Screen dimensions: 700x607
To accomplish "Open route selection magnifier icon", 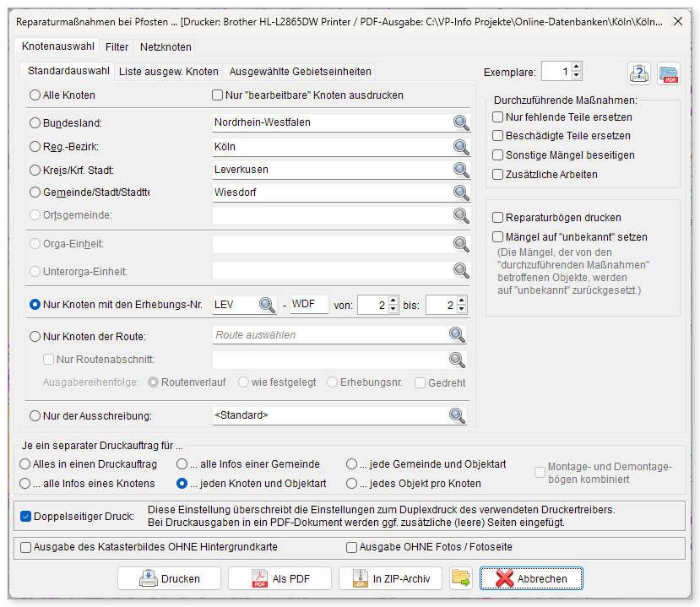I will tap(457, 335).
